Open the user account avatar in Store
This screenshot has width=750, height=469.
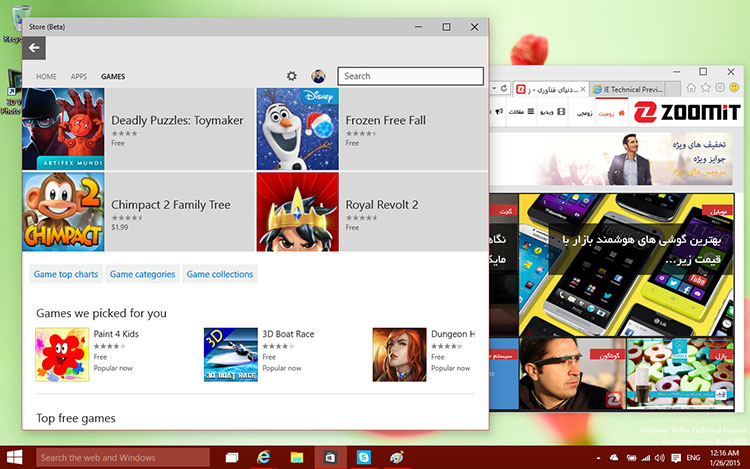tap(319, 76)
